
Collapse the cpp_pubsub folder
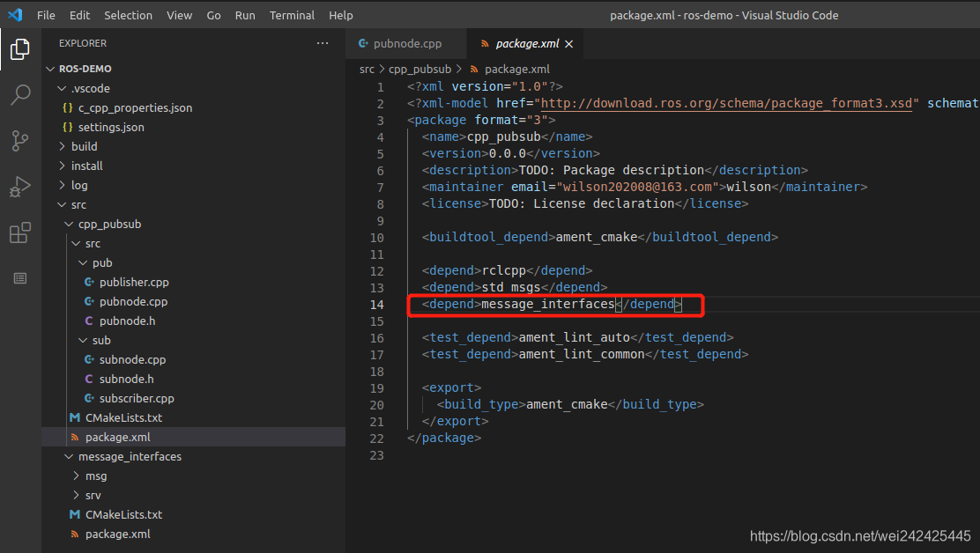(69, 224)
